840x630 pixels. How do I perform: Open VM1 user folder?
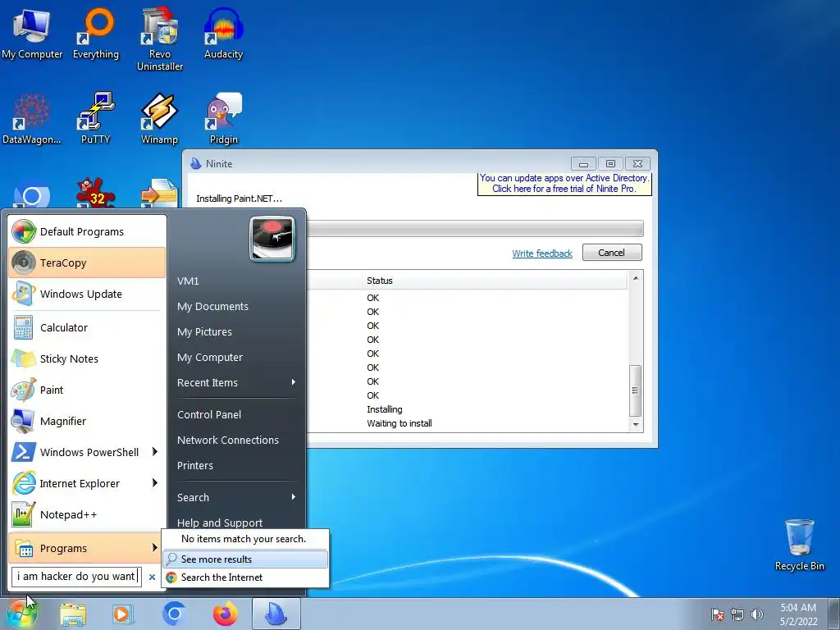coord(236,281)
